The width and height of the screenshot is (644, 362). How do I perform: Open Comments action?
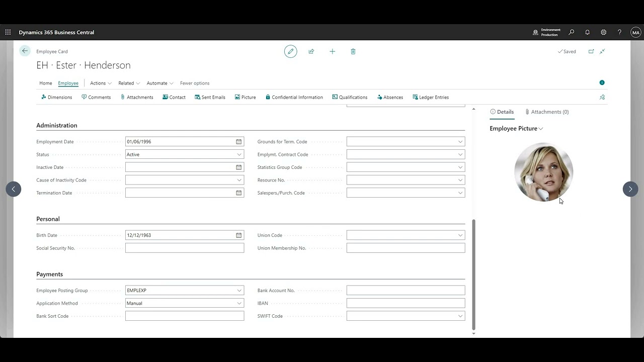tap(96, 97)
